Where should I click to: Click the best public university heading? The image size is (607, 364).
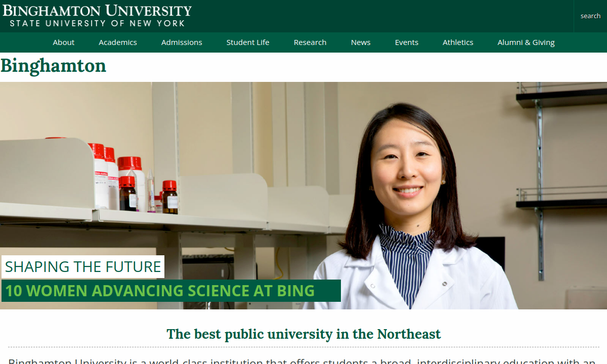(x=303, y=334)
